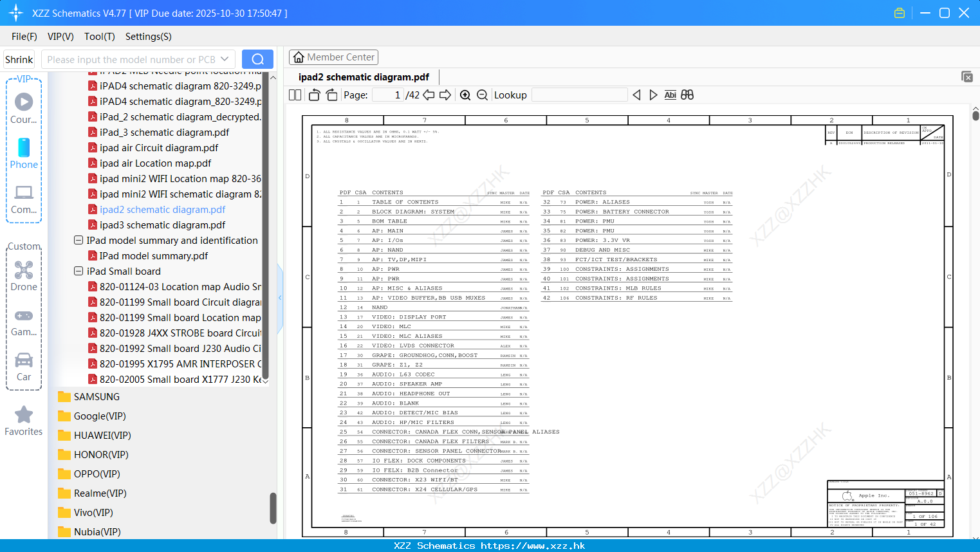Collapse the iPad Small board node
The width and height of the screenshot is (980, 552).
(x=79, y=271)
